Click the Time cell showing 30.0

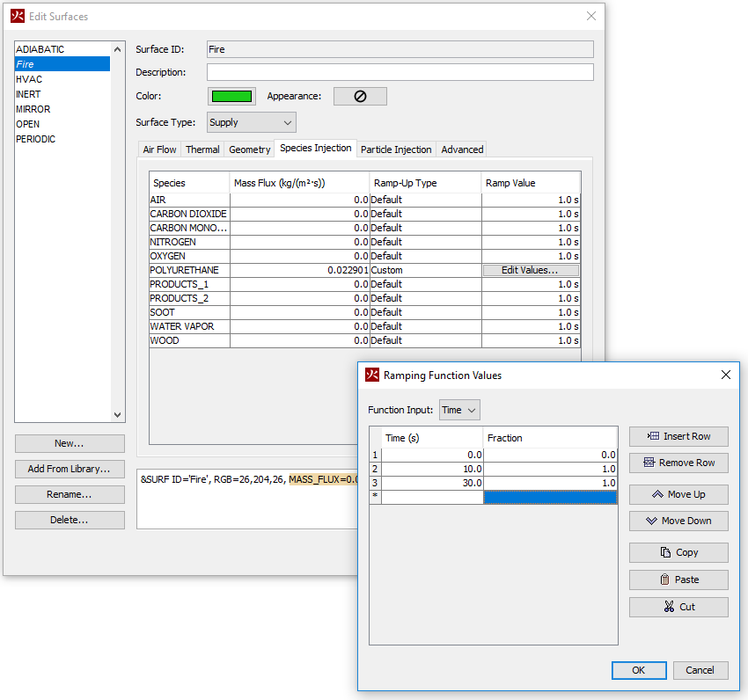tap(432, 483)
